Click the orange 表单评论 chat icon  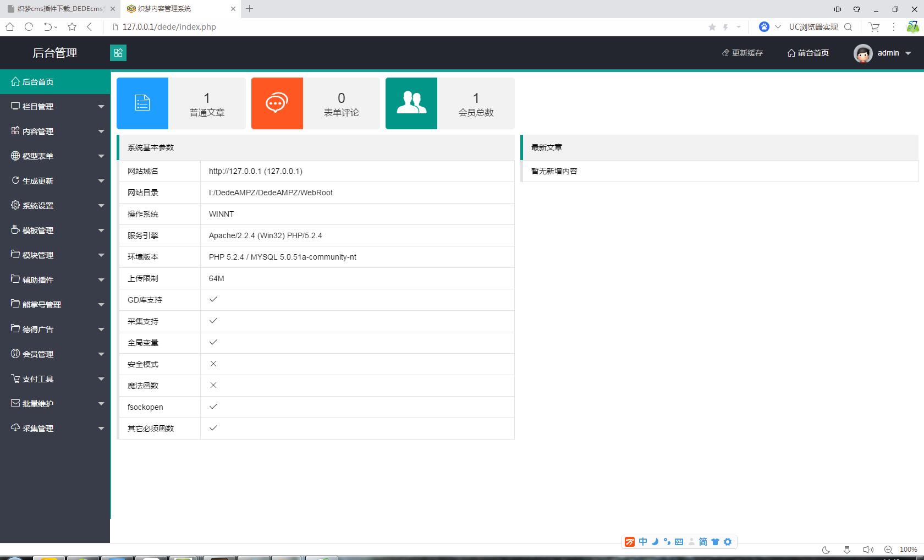click(277, 102)
